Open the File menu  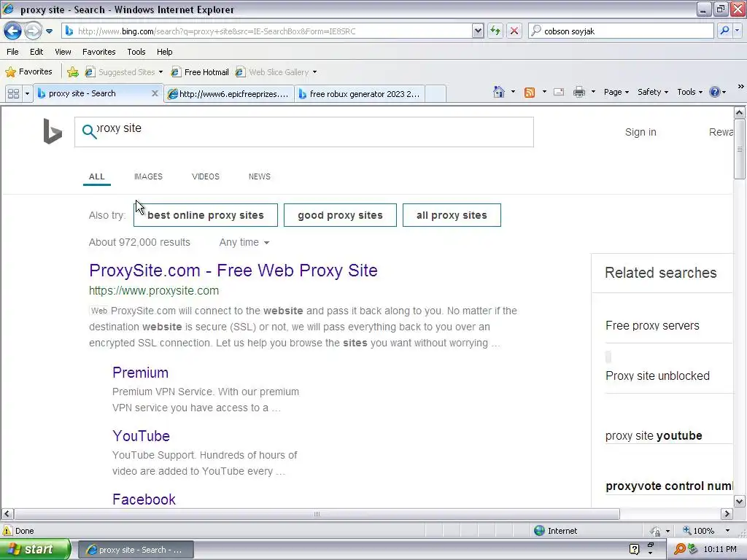pos(13,52)
